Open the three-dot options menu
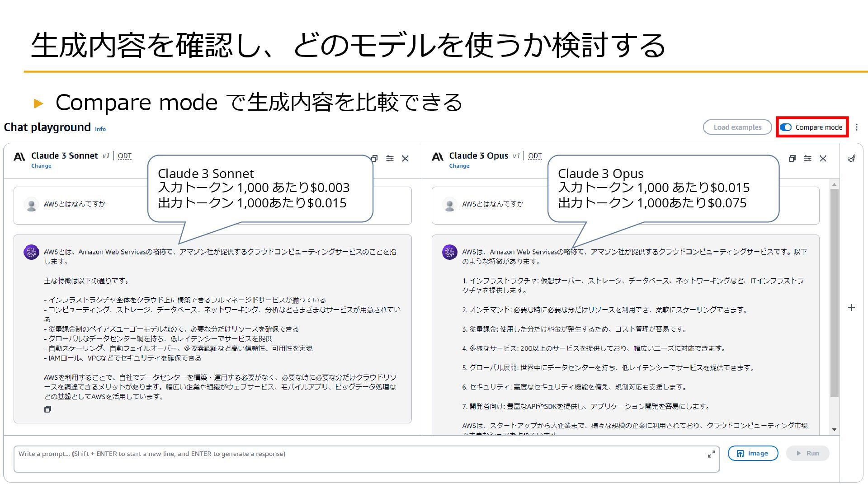This screenshot has width=868, height=488. pos(857,127)
